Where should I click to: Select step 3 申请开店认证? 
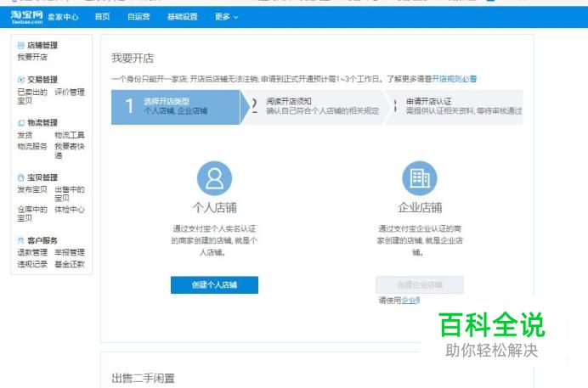pos(455,107)
